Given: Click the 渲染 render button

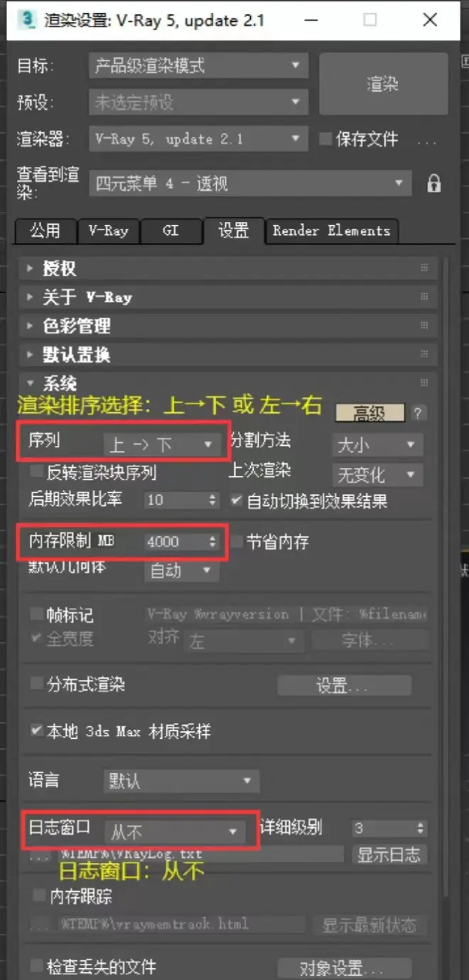Looking at the screenshot, I should 383,84.
